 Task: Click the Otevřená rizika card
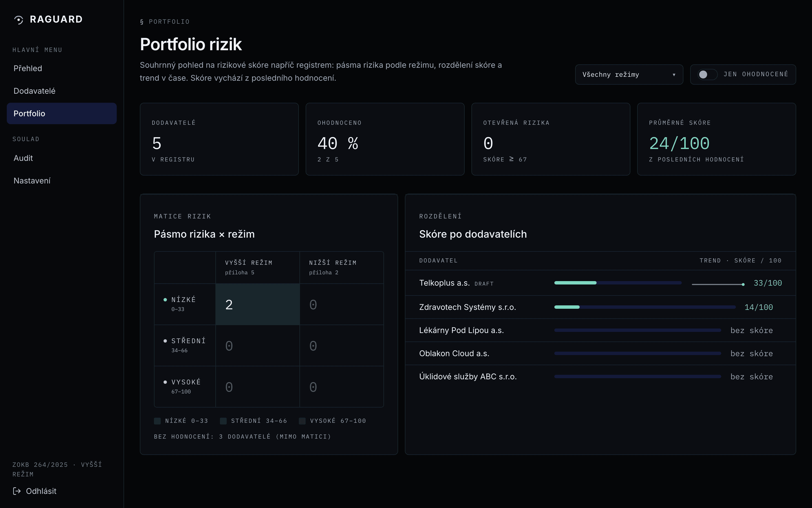point(551,139)
